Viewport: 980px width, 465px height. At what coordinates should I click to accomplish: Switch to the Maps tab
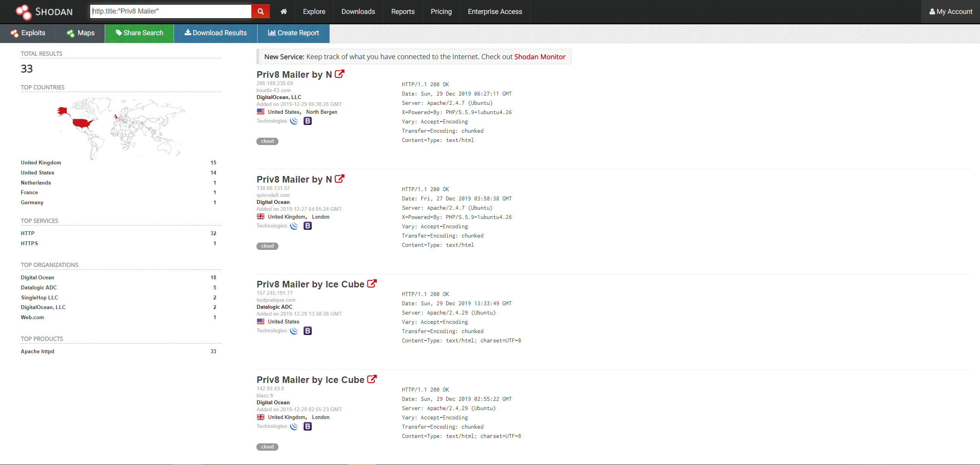click(x=80, y=33)
